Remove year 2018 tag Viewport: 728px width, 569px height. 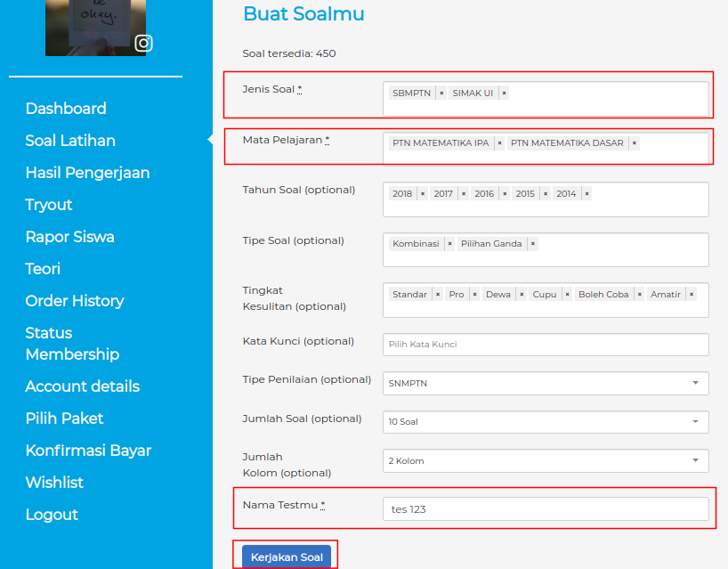tap(423, 194)
